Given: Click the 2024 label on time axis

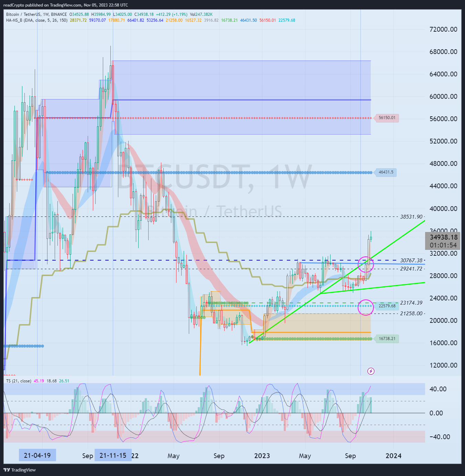Looking at the screenshot, I should (x=393, y=456).
